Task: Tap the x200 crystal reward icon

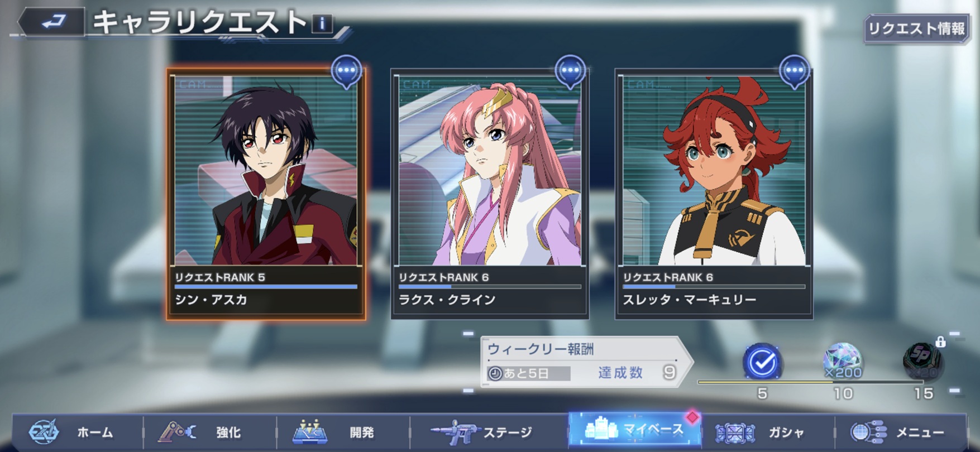Action: (x=843, y=362)
